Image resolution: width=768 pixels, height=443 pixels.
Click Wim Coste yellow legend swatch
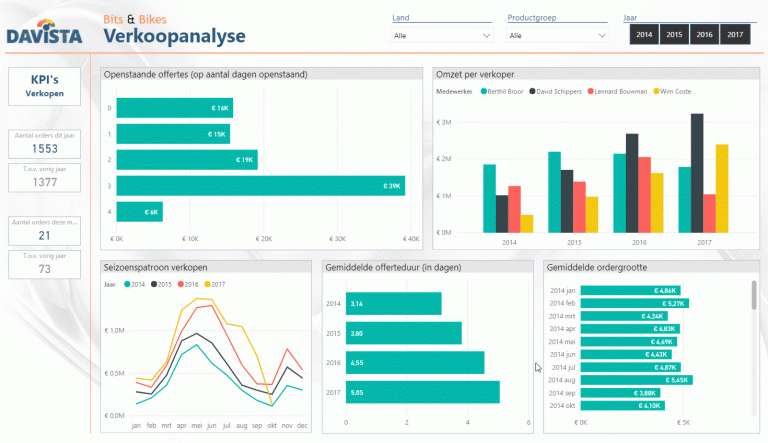[x=656, y=91]
